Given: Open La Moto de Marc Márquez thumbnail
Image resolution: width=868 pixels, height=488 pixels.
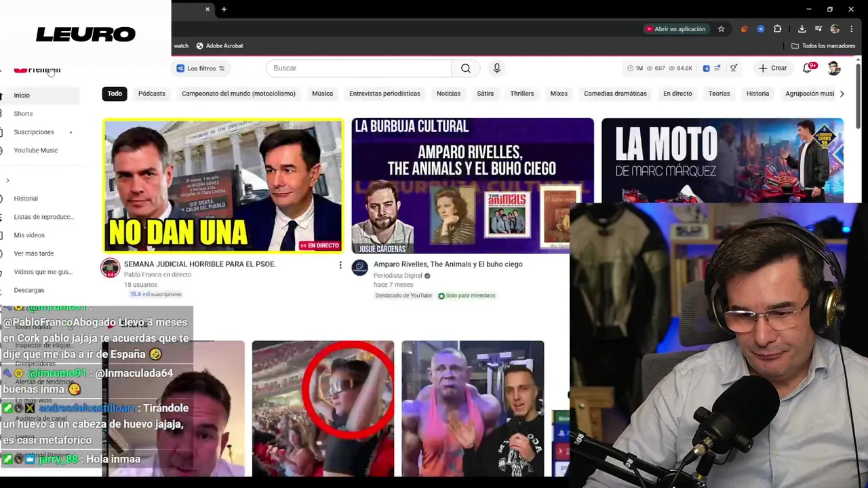Looking at the screenshot, I should pos(722,161).
